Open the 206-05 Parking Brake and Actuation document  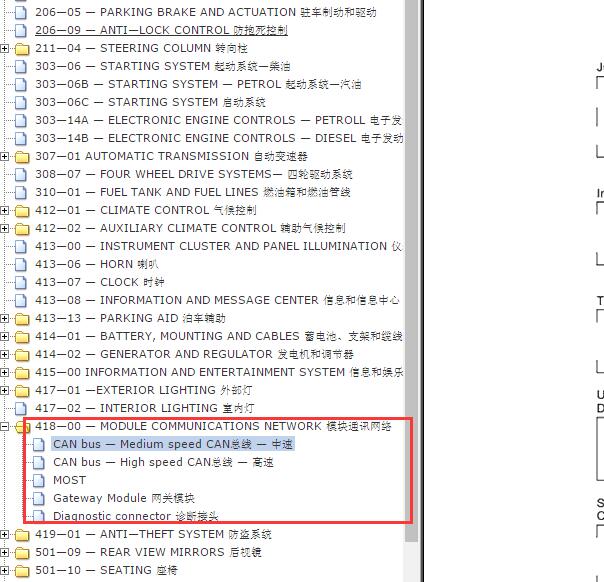pos(206,12)
